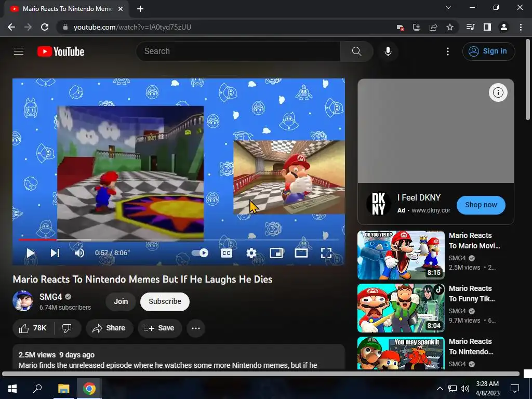532x399 pixels.
Task: Open the SMG4 channel name link
Action: [50, 297]
